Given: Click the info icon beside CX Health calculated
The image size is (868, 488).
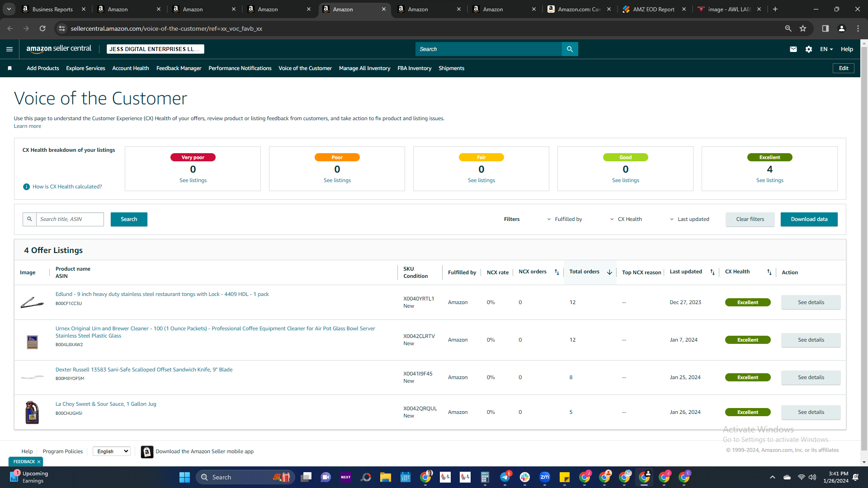Looking at the screenshot, I should (26, 187).
